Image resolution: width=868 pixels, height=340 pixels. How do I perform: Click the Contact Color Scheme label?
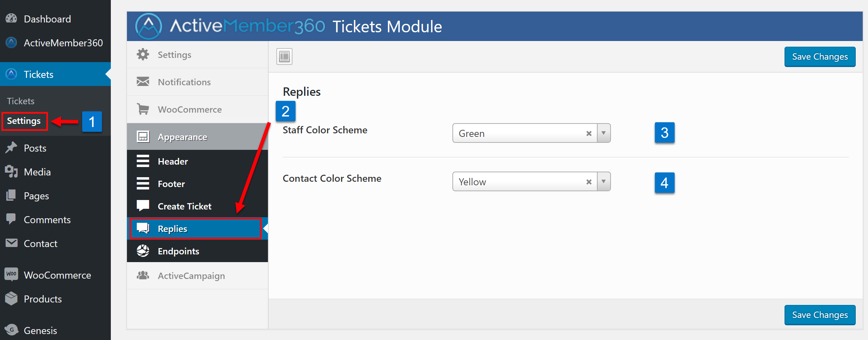332,178
